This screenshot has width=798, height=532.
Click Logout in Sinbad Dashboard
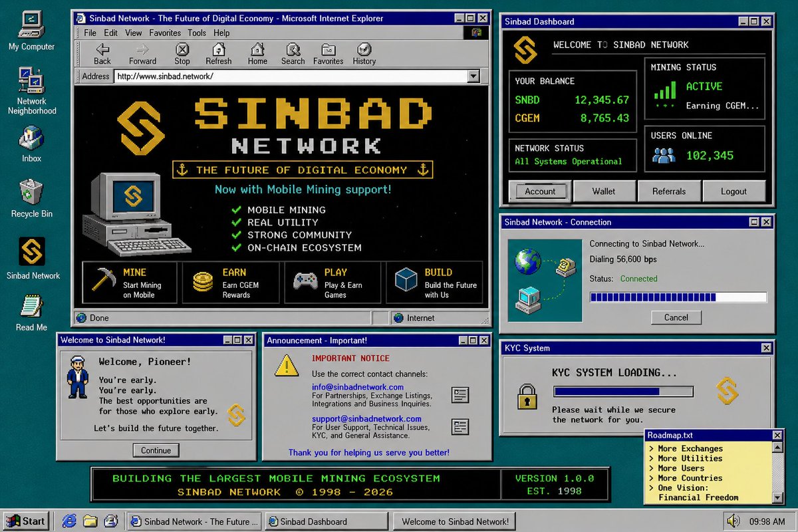click(733, 192)
